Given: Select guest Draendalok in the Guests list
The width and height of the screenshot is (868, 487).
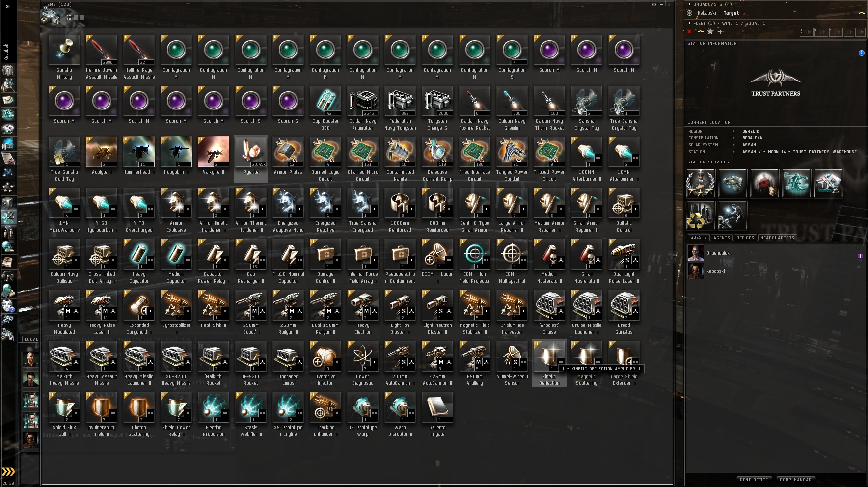Looking at the screenshot, I should tap(776, 253).
